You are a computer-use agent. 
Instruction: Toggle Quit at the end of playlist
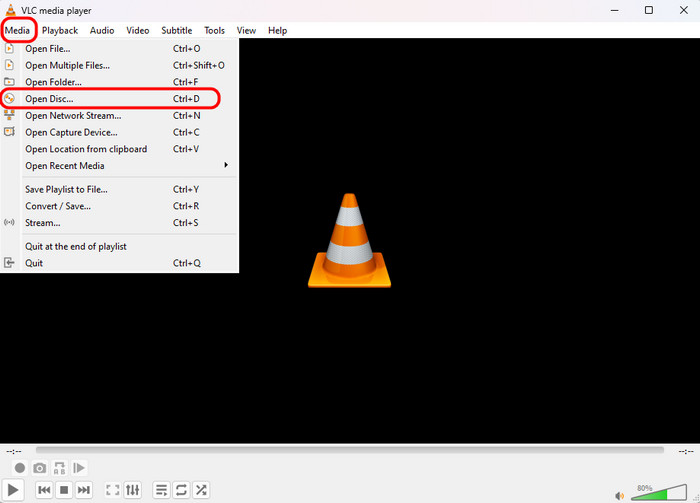119,246
